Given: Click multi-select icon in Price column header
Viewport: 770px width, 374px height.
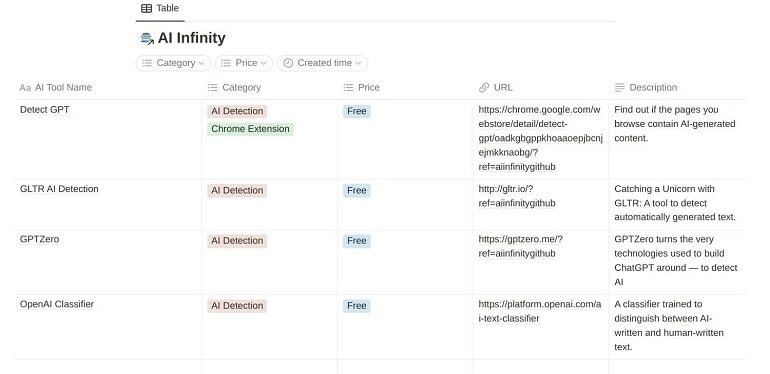Looking at the screenshot, I should [x=348, y=87].
